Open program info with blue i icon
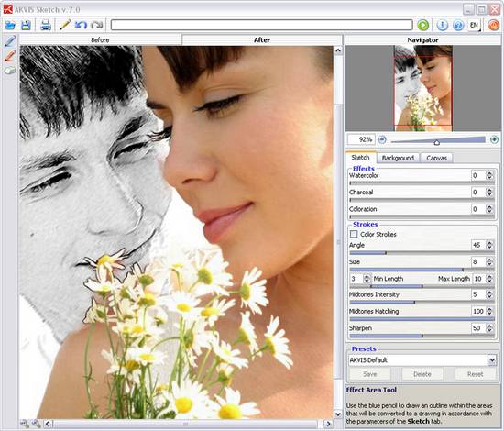 coord(443,25)
